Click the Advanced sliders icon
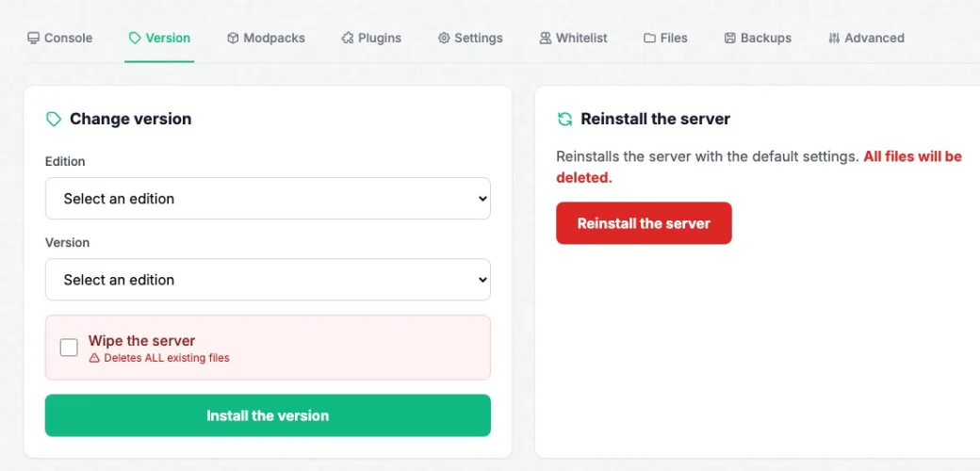This screenshot has width=980, height=471. [834, 38]
